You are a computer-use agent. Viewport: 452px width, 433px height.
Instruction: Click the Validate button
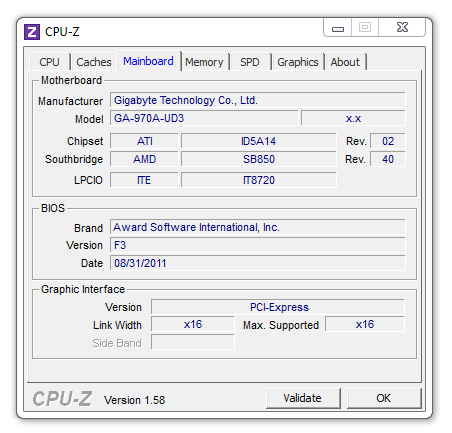click(x=303, y=398)
